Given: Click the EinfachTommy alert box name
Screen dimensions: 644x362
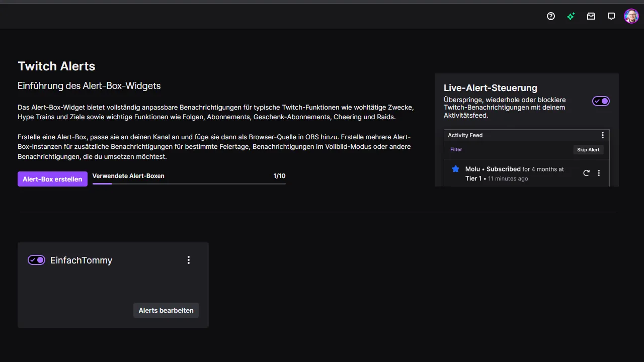Looking at the screenshot, I should [x=82, y=260].
